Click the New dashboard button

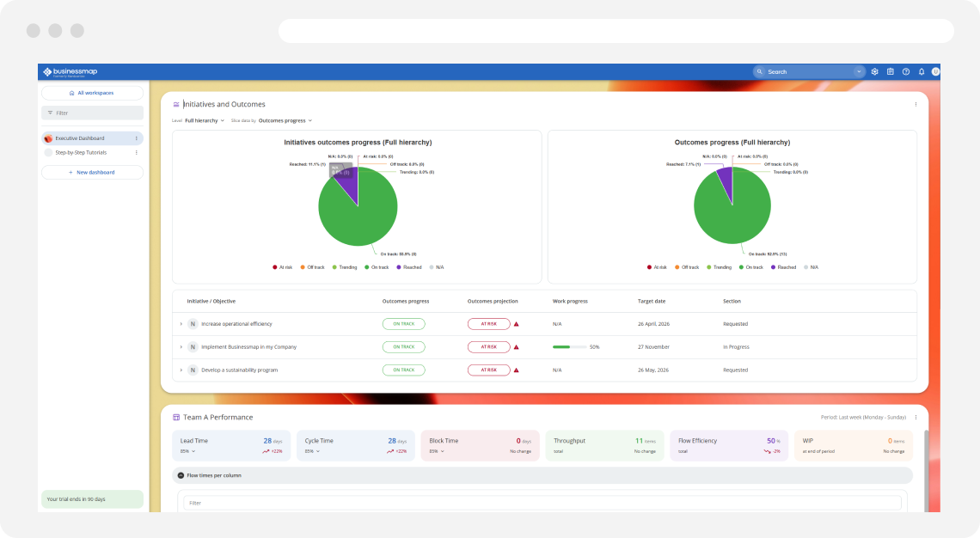coord(92,172)
